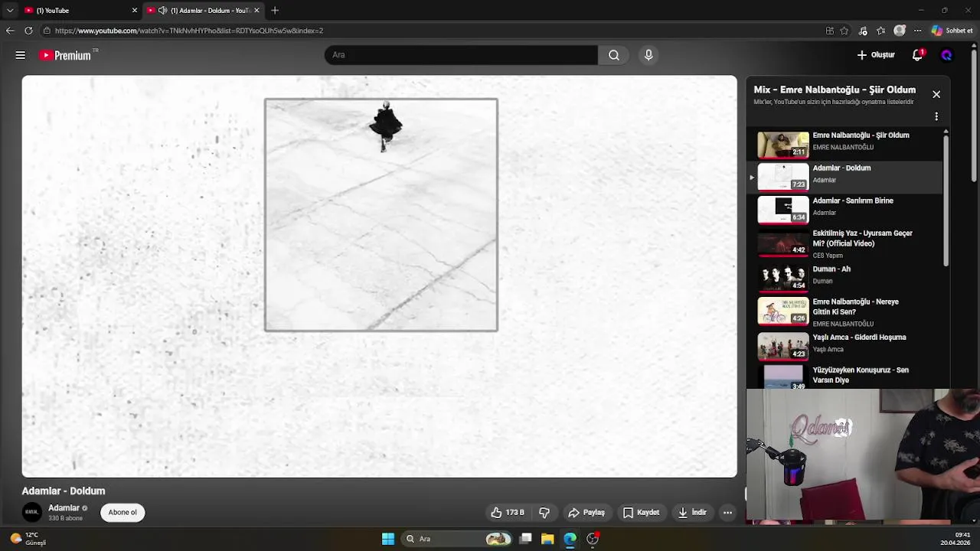Open more actions under the video
This screenshot has width=980, height=551.
pyautogui.click(x=728, y=513)
